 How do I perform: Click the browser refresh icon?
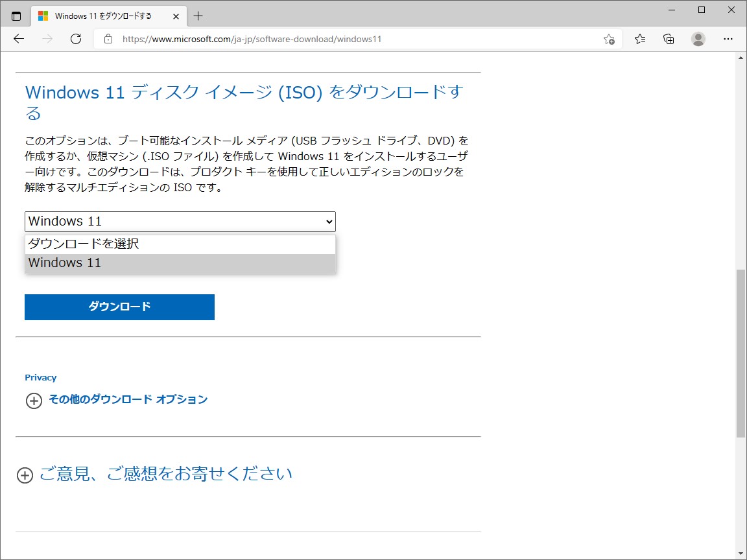point(76,39)
